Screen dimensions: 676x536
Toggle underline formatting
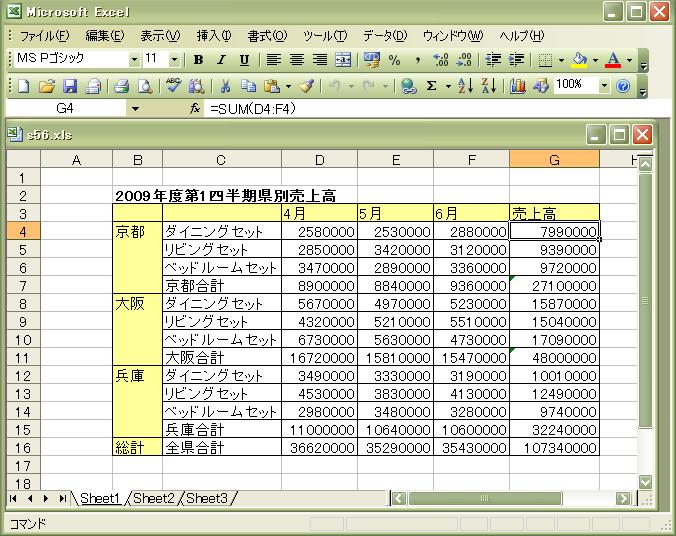[244, 60]
